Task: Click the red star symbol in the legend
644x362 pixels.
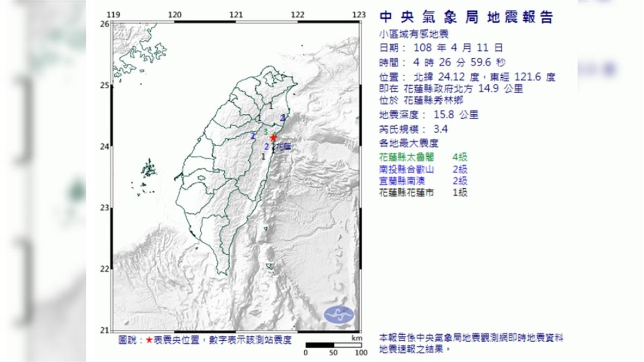Action: (x=149, y=340)
